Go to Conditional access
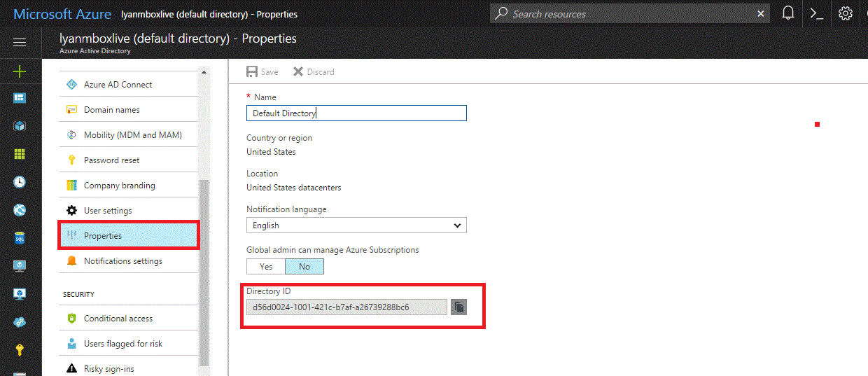 (118, 319)
